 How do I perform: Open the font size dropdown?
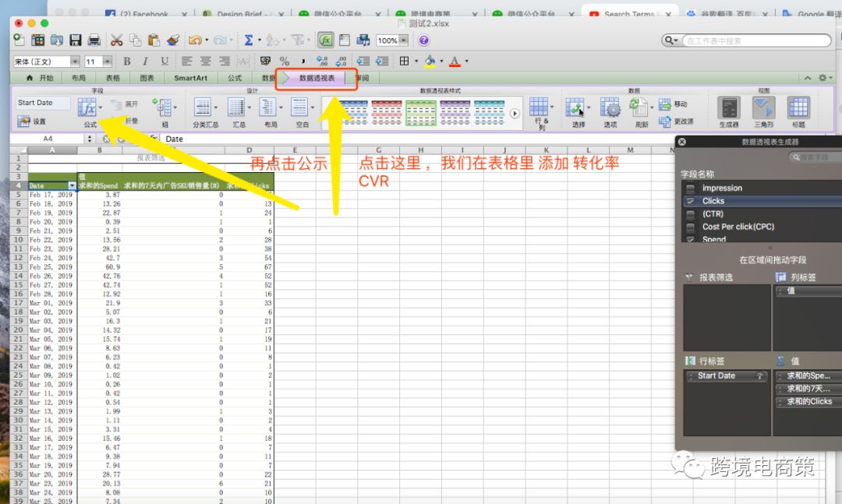pos(108,62)
